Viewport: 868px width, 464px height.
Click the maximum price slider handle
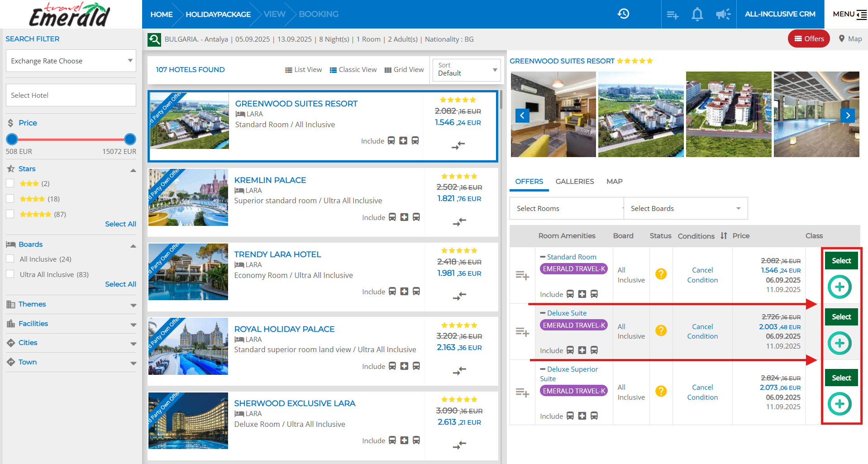tap(130, 139)
